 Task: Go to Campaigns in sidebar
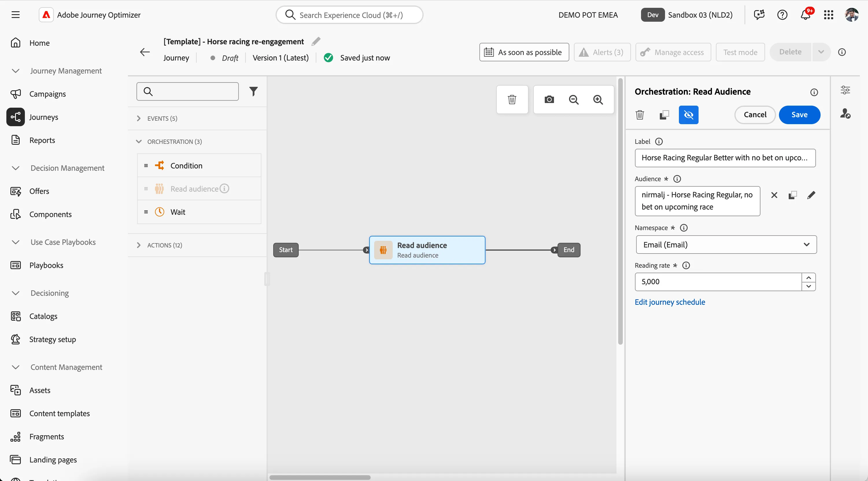[x=47, y=94]
